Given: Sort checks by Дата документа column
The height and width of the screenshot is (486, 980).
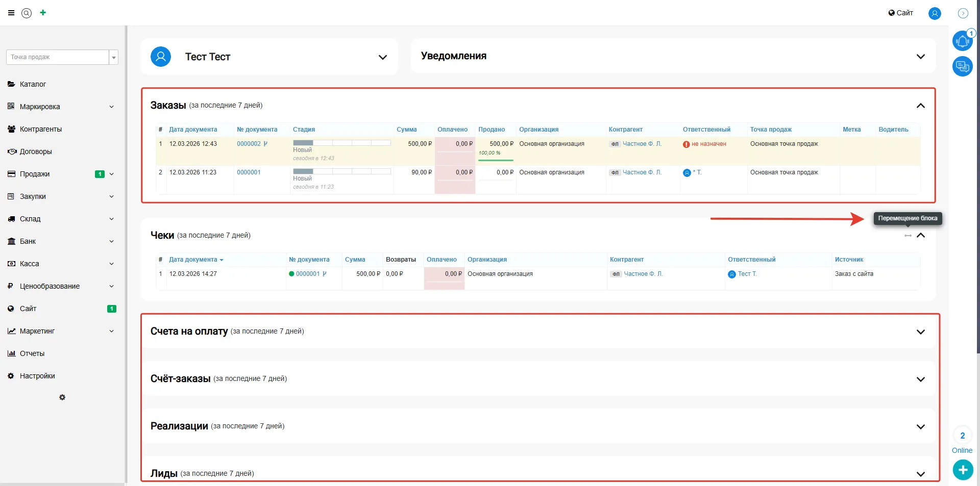Looking at the screenshot, I should (193, 260).
